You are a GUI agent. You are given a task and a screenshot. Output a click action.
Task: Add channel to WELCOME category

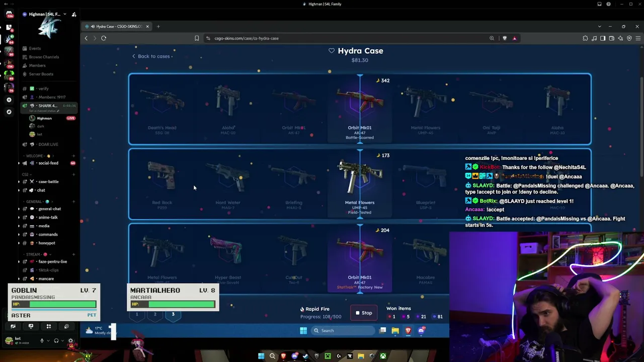(x=74, y=156)
